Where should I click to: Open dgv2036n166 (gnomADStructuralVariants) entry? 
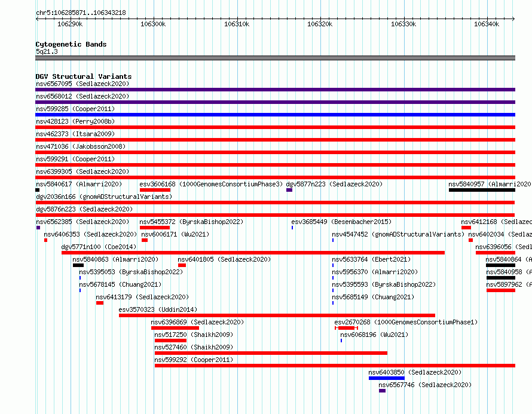(x=104, y=197)
